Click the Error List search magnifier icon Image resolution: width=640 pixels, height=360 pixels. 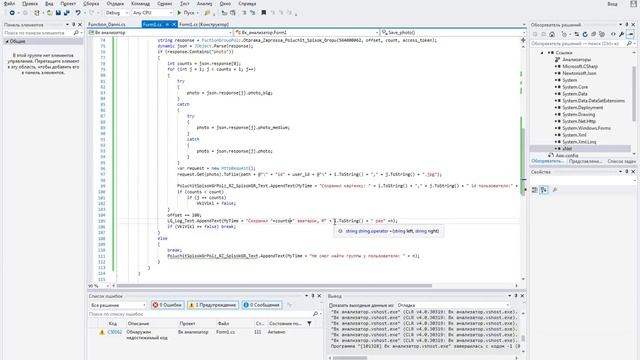(315, 314)
